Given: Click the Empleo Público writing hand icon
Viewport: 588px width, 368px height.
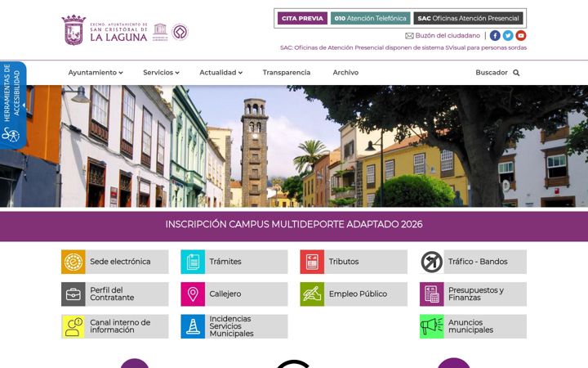Looking at the screenshot, I should pyautogui.click(x=312, y=294).
